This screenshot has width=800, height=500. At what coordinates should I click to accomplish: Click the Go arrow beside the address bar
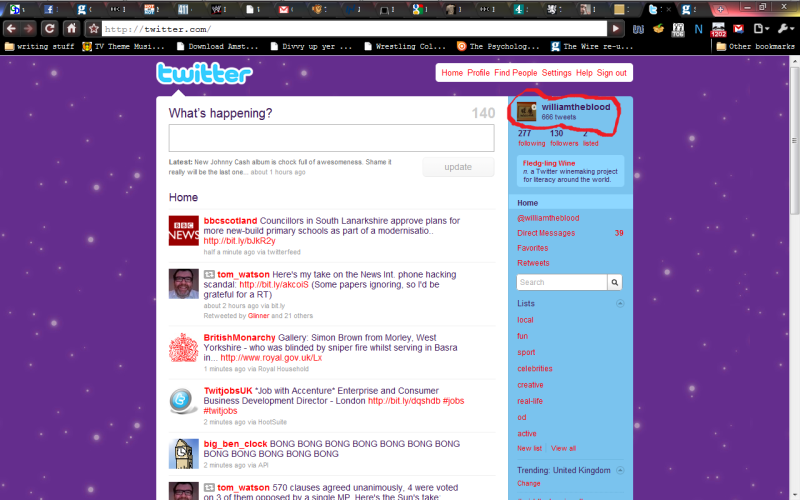[616, 29]
